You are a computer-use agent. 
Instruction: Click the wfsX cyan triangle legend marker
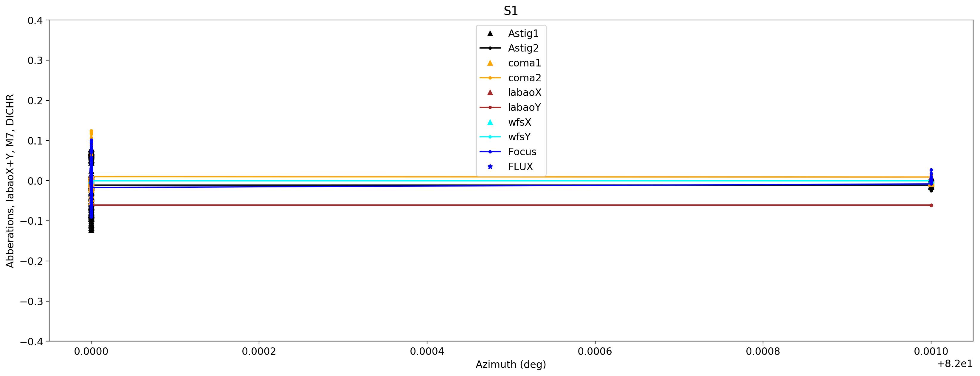[x=490, y=122]
